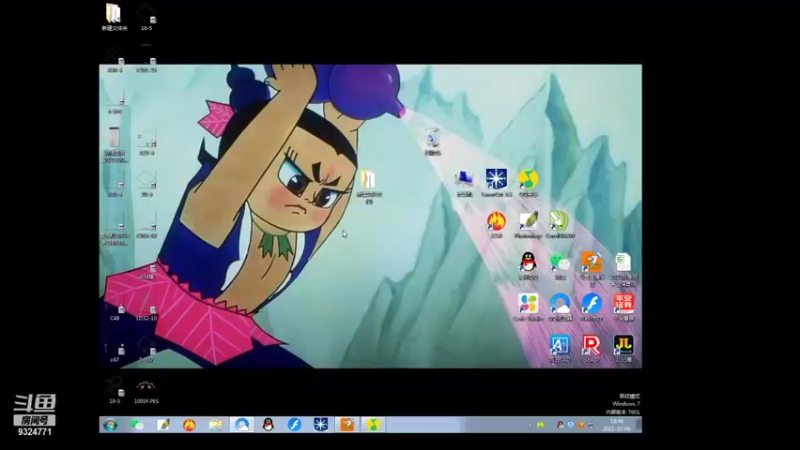Open QQ penguin desktop shortcut
This screenshot has width=800, height=450.
click(x=528, y=266)
